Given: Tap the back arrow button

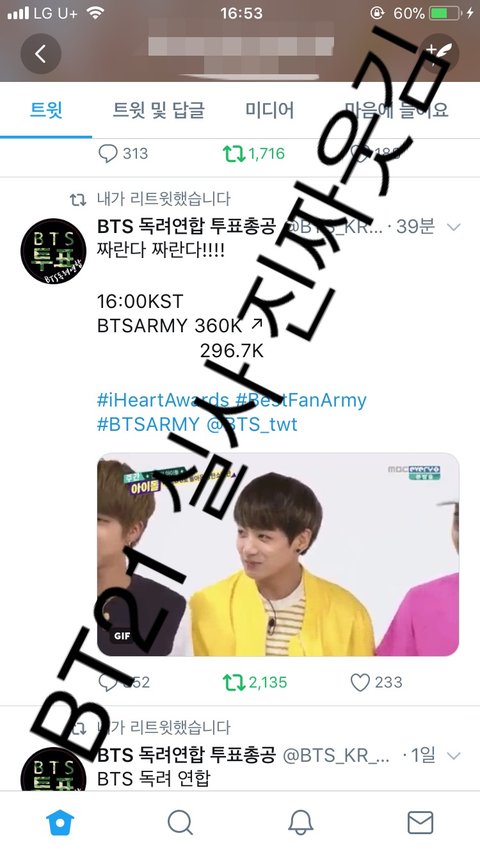Looking at the screenshot, I should 41,53.
